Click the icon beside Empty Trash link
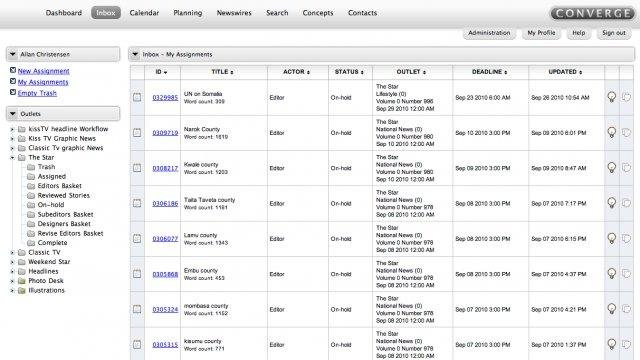This screenshot has width=640, height=360. (x=13, y=92)
